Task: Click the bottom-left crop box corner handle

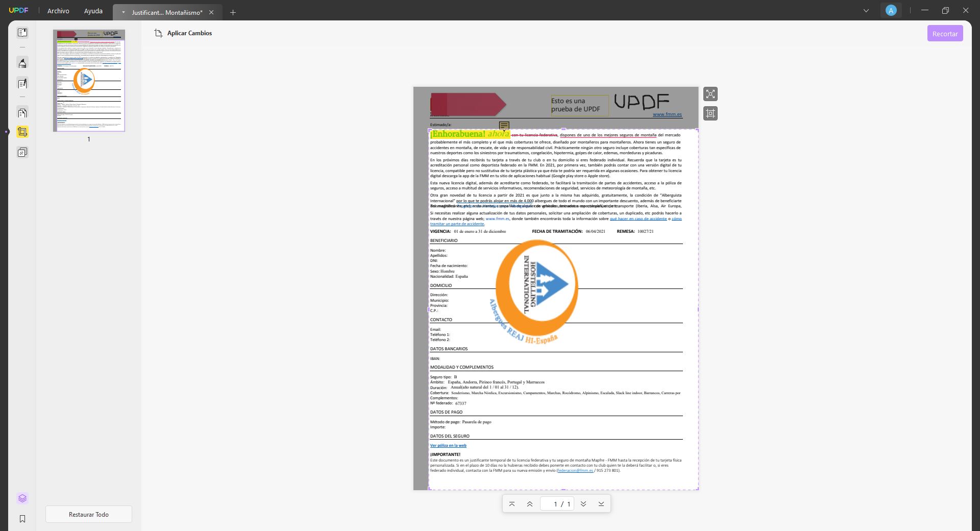Action: click(x=429, y=489)
